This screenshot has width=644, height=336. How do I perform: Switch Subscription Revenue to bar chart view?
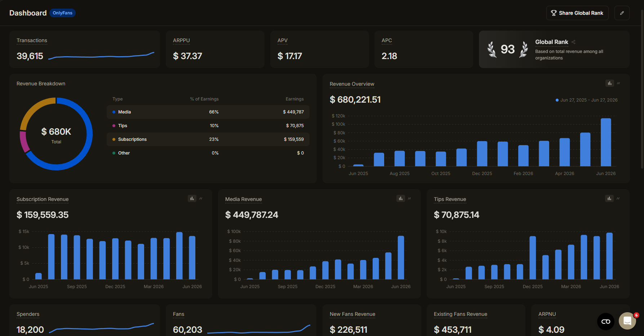click(x=192, y=198)
